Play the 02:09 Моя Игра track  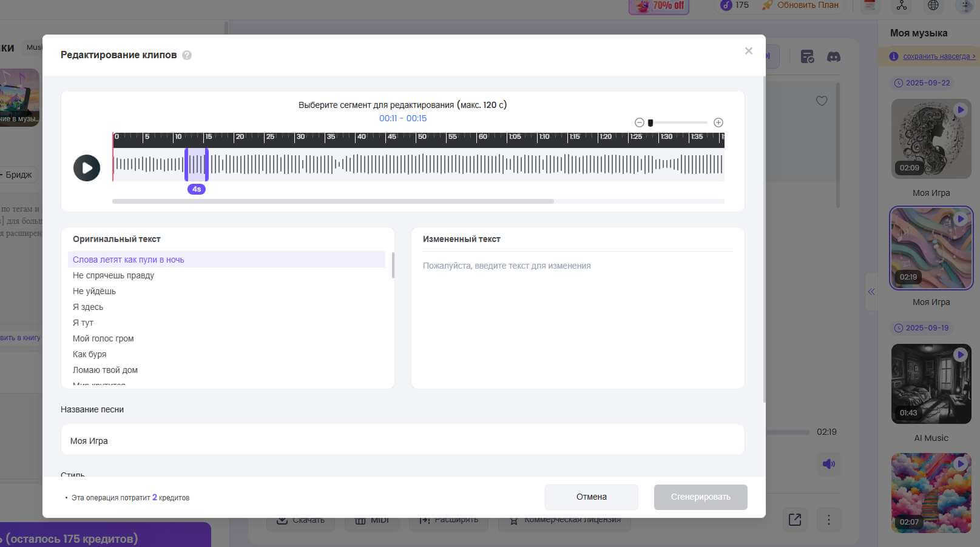click(960, 110)
